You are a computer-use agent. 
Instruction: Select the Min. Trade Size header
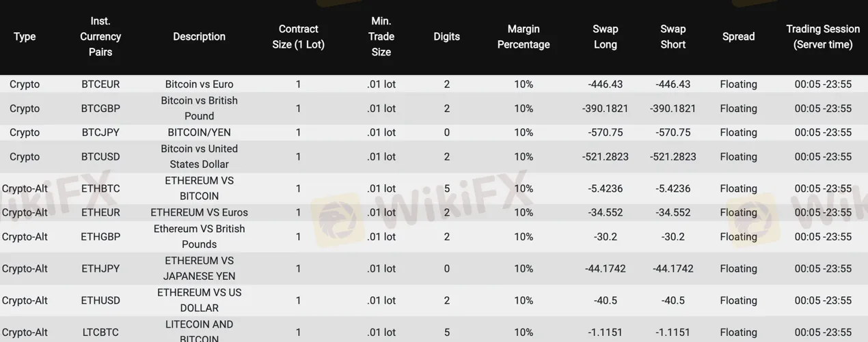point(381,37)
